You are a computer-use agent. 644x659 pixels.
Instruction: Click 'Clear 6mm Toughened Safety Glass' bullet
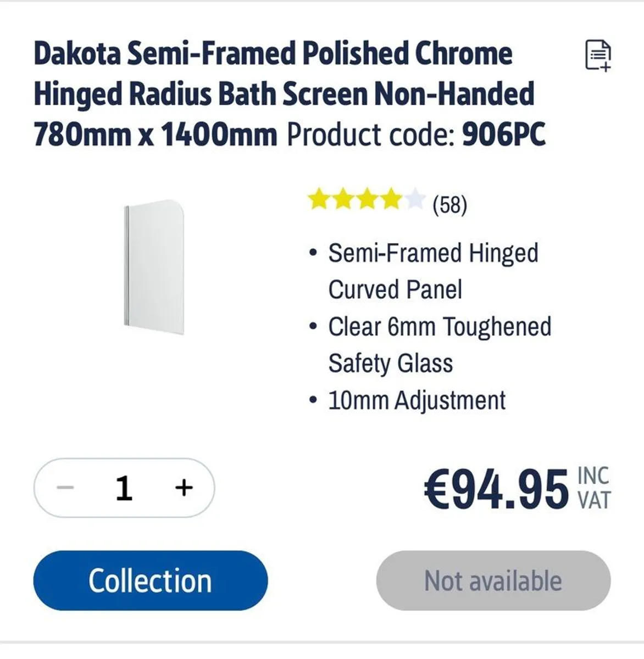click(440, 345)
